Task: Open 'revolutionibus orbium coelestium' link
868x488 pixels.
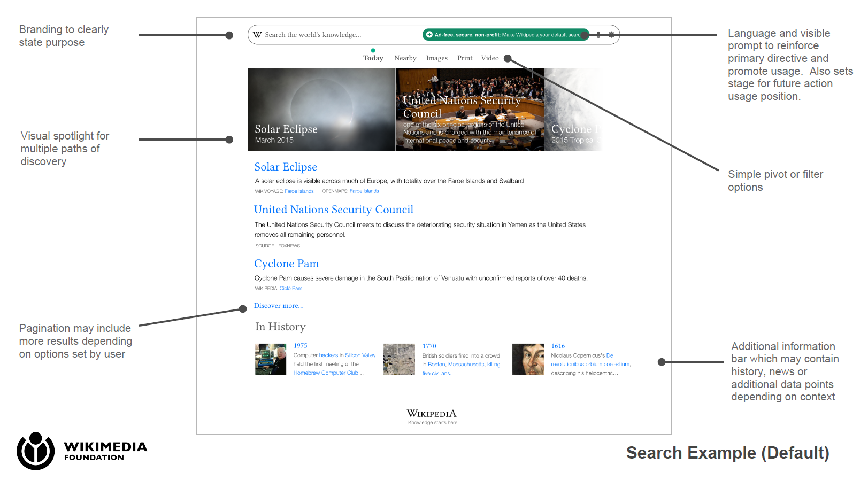Action: (x=590, y=365)
